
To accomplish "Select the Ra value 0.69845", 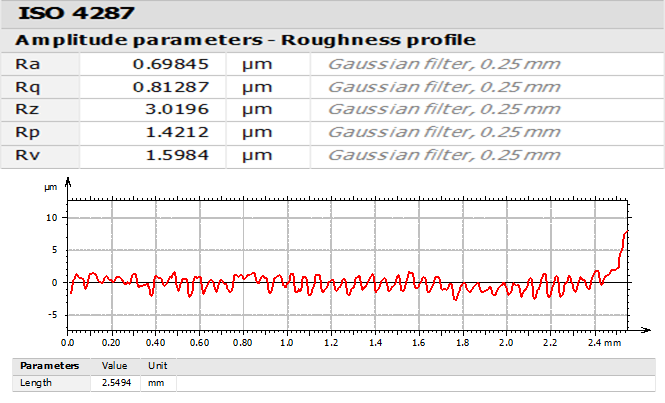I will [x=170, y=64].
